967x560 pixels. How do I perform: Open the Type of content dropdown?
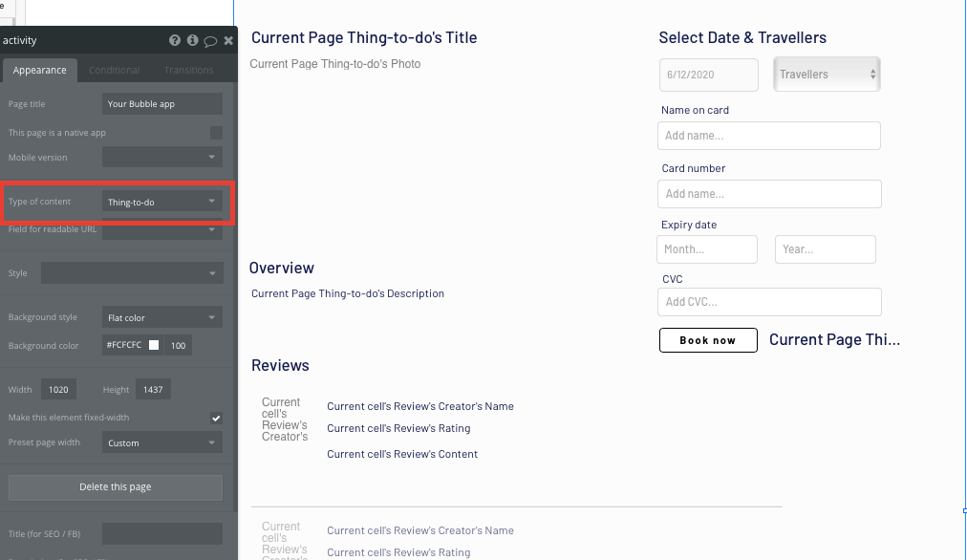pyautogui.click(x=161, y=202)
